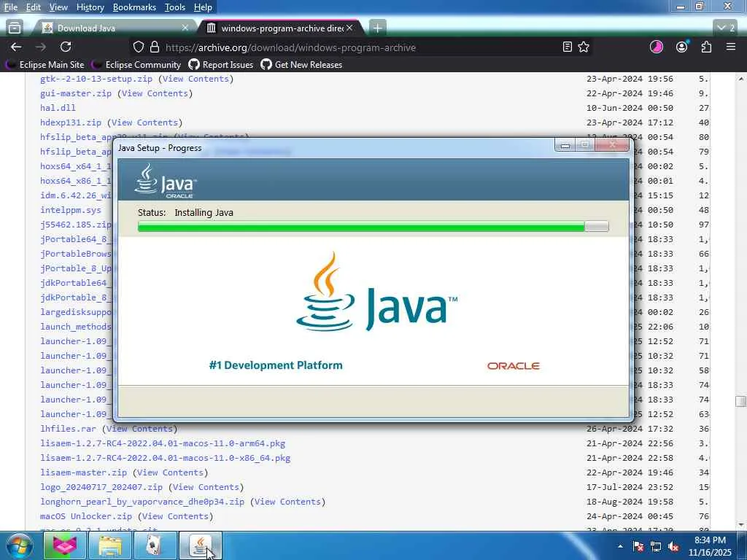Open the Help menu
This screenshot has width=747, height=560.
[x=203, y=7]
